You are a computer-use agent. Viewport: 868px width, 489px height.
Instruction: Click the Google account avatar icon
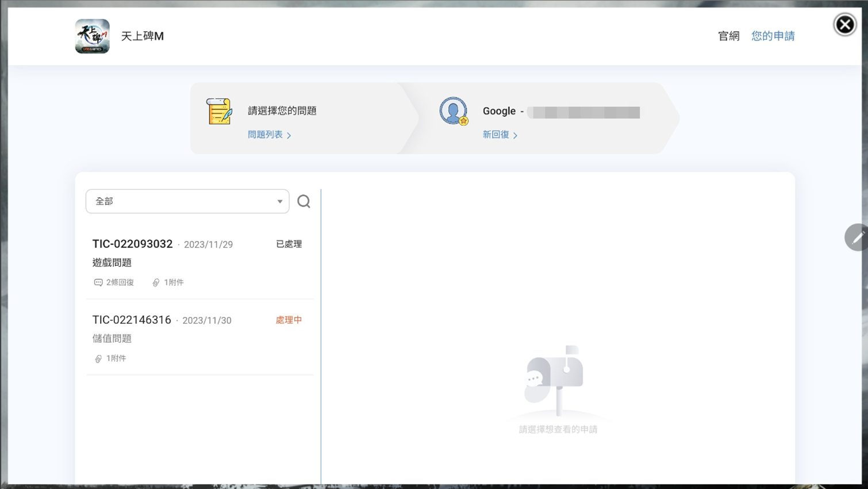click(454, 111)
